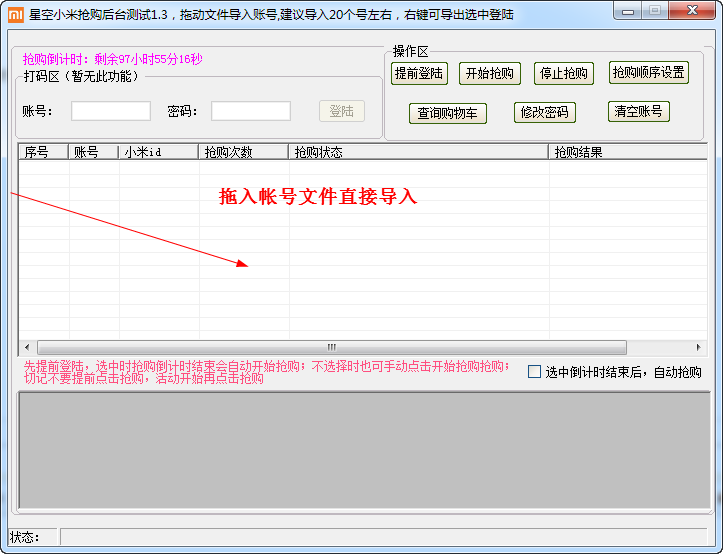Image resolution: width=723 pixels, height=554 pixels.
Task: Click the horizontal scrollbar thumb
Action: [332, 347]
